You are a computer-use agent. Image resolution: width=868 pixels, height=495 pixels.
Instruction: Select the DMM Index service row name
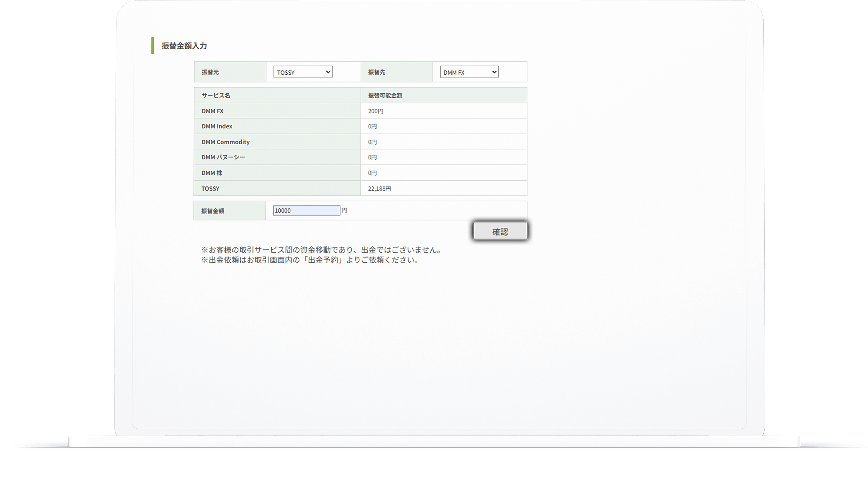pos(217,126)
